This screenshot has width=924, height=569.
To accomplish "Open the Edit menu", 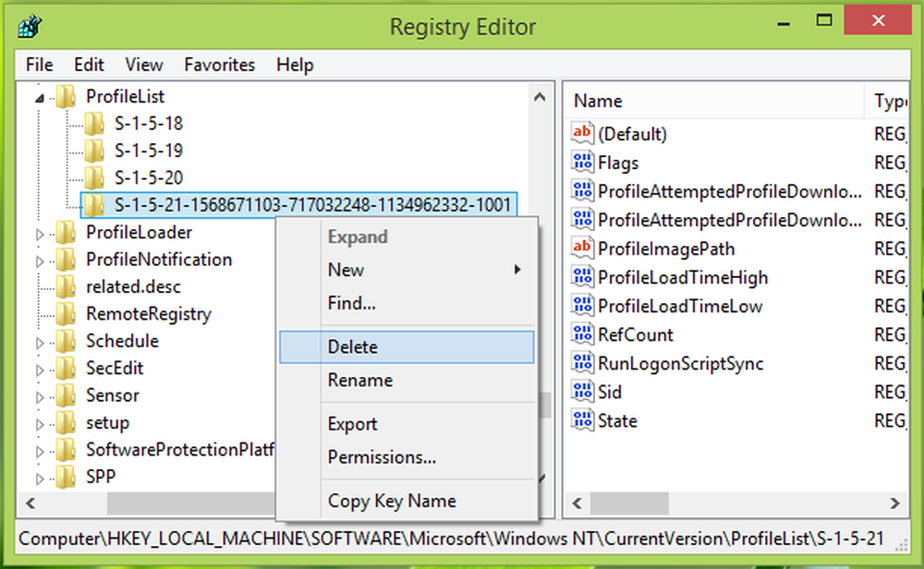I will click(89, 65).
